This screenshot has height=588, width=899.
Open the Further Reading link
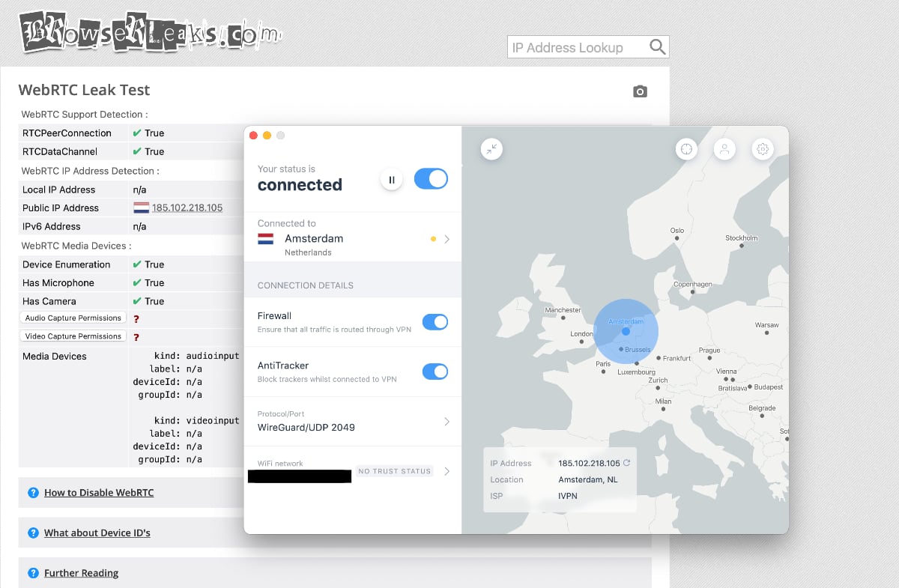click(81, 573)
